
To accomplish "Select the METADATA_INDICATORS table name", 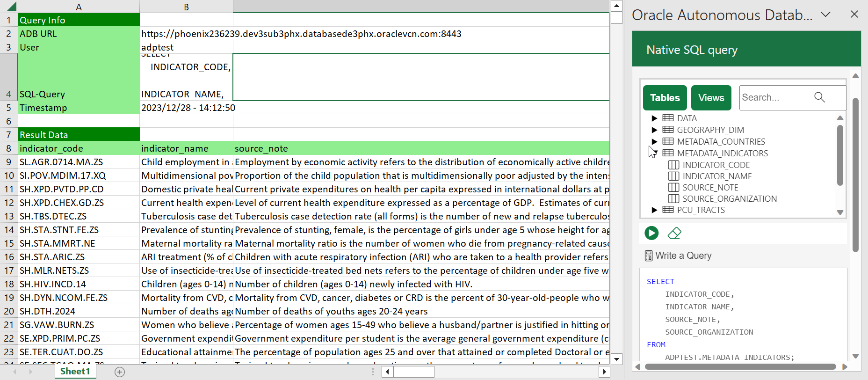I will [x=722, y=153].
